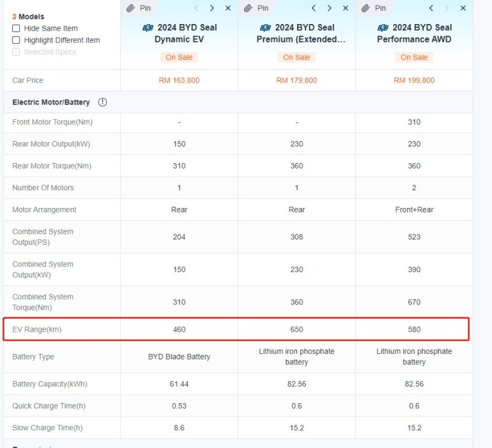Click the Combined System Output(kW) label
The image size is (492, 448).
click(43, 270)
